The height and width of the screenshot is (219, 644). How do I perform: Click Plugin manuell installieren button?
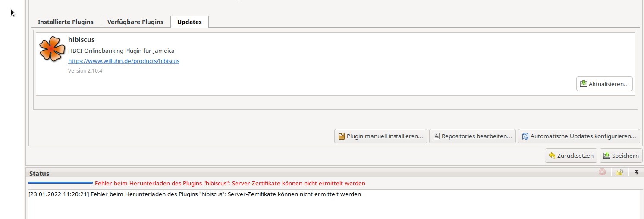380,136
